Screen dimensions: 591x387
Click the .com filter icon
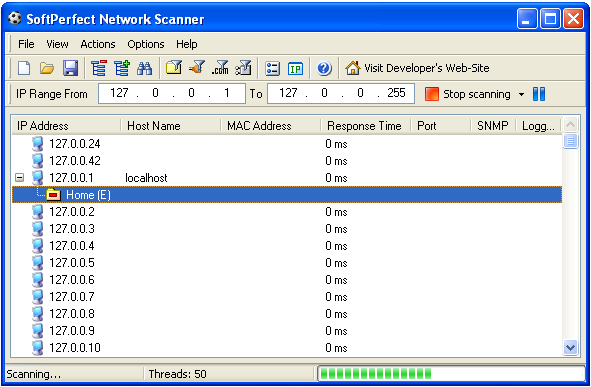click(x=220, y=68)
